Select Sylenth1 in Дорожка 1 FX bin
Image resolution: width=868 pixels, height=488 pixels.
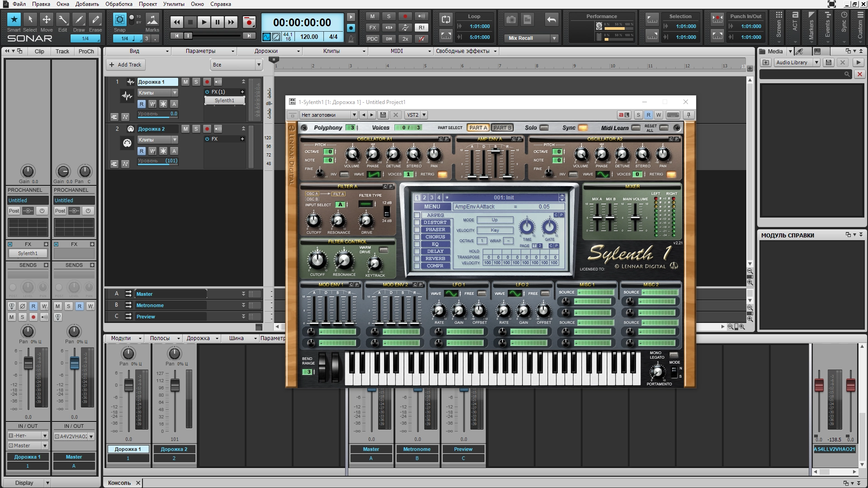click(225, 100)
